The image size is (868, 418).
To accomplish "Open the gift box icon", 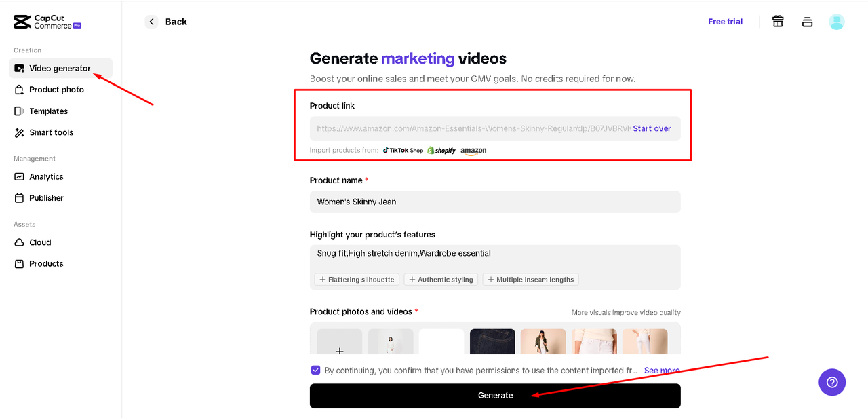I will (778, 22).
